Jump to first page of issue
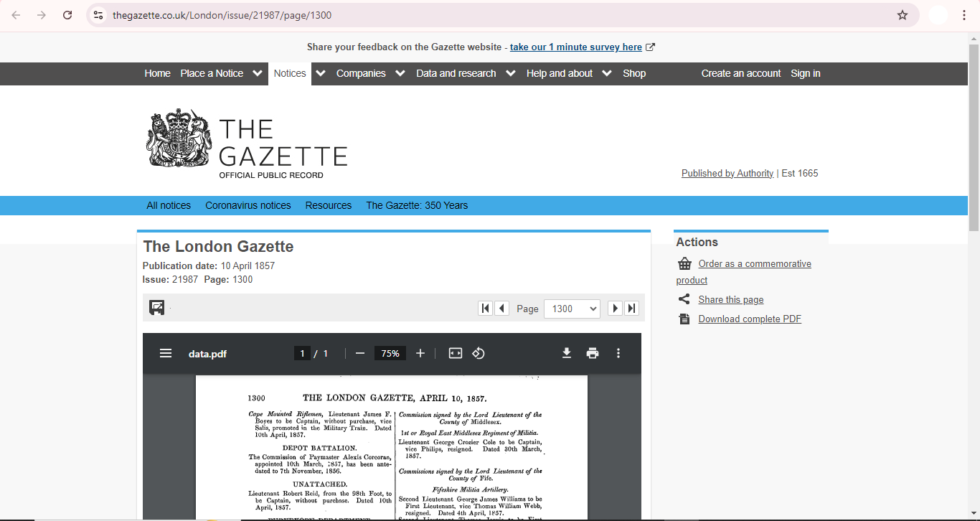980x521 pixels. pyautogui.click(x=486, y=308)
